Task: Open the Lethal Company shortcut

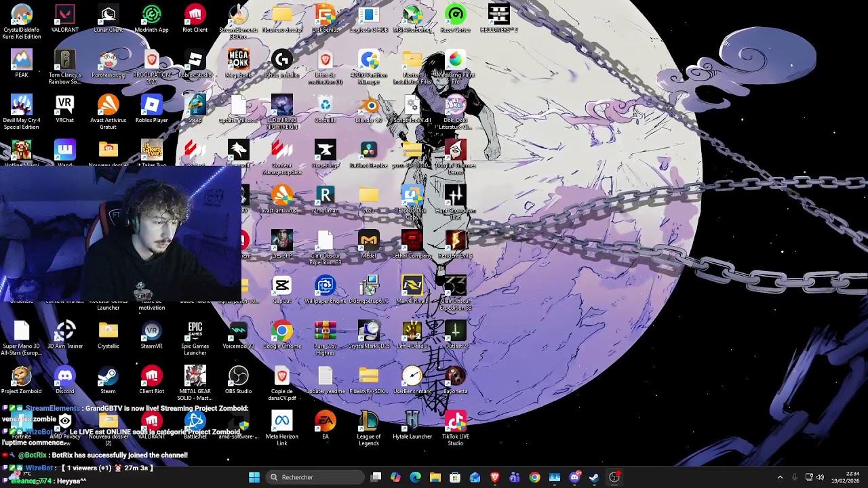Action: pos(412,244)
